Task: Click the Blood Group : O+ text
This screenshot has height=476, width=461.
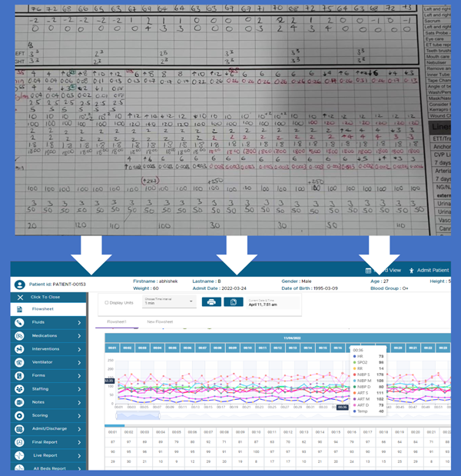Action: [389, 288]
